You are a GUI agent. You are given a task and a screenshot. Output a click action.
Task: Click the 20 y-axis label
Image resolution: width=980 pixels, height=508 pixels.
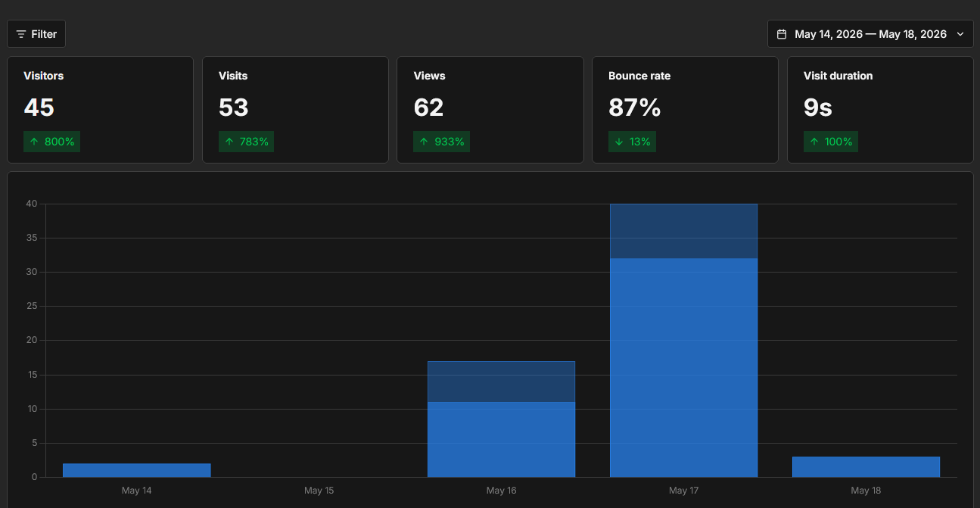point(32,340)
